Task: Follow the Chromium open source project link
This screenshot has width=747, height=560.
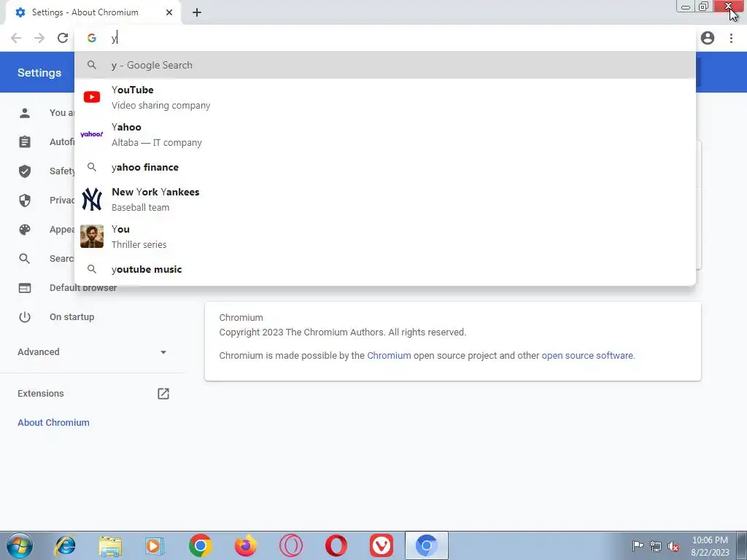Action: click(x=389, y=355)
